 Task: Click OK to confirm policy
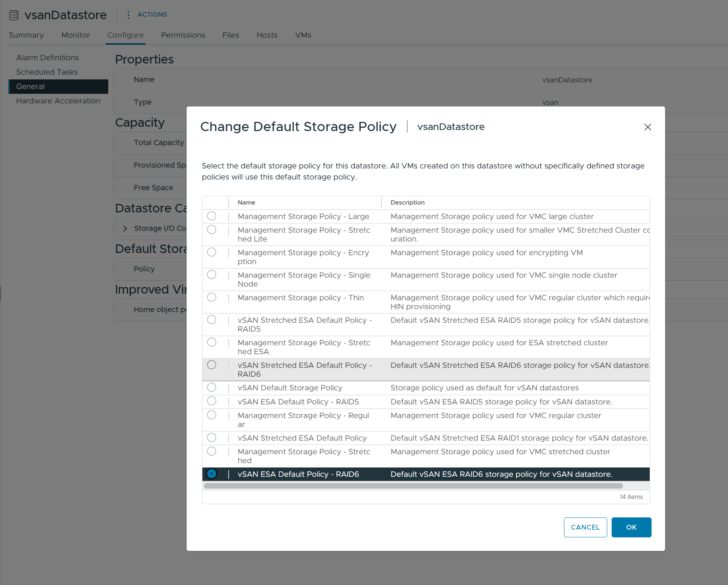click(x=631, y=527)
